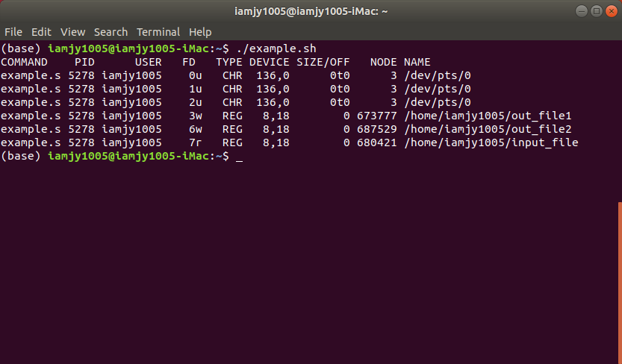Screen dimensions: 622x364
Task: Click the 6w file descriptor
Action: pos(196,130)
